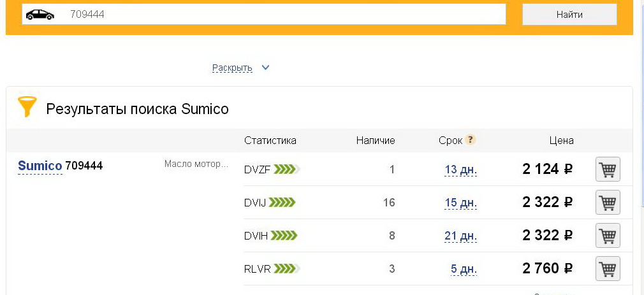Click the search field containing 709444
644x295 pixels.
(x=264, y=15)
